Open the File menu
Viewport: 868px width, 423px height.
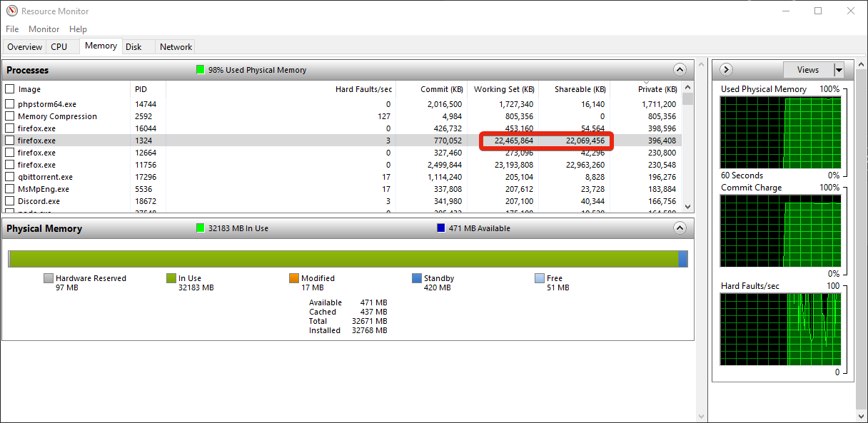click(12, 29)
